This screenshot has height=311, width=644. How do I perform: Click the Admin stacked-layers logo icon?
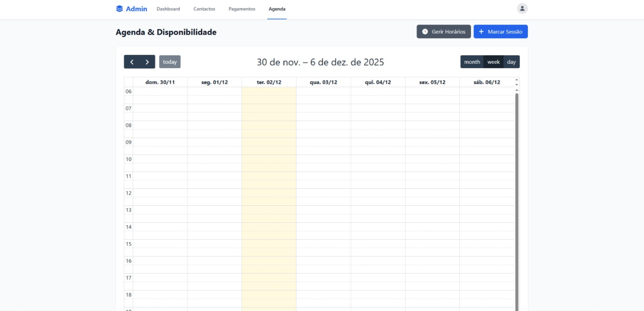pyautogui.click(x=119, y=9)
